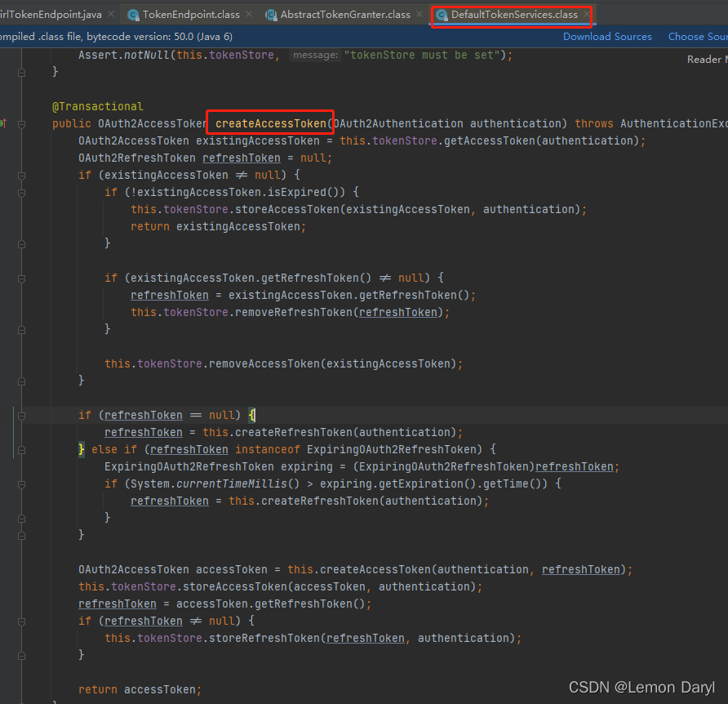Click the Choose Sources link

point(698,37)
